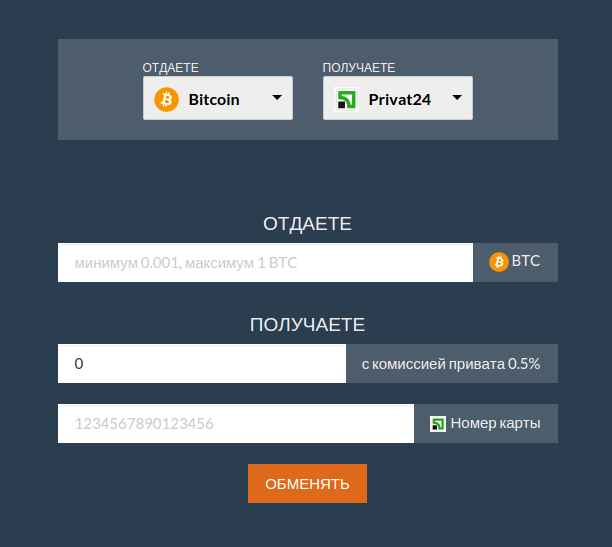Expand the Bitcoin dropdown arrow
This screenshot has width=612, height=547.
[x=277, y=98]
